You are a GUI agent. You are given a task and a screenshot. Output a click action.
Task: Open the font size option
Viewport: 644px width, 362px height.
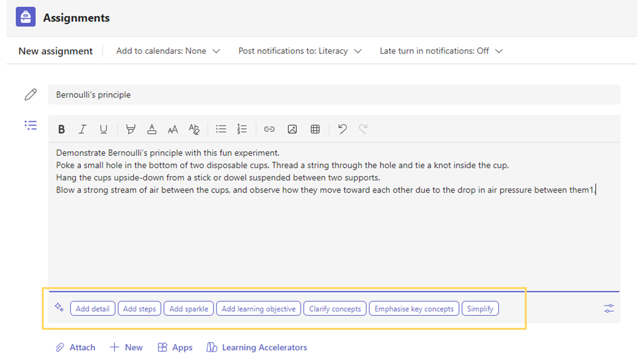click(173, 129)
